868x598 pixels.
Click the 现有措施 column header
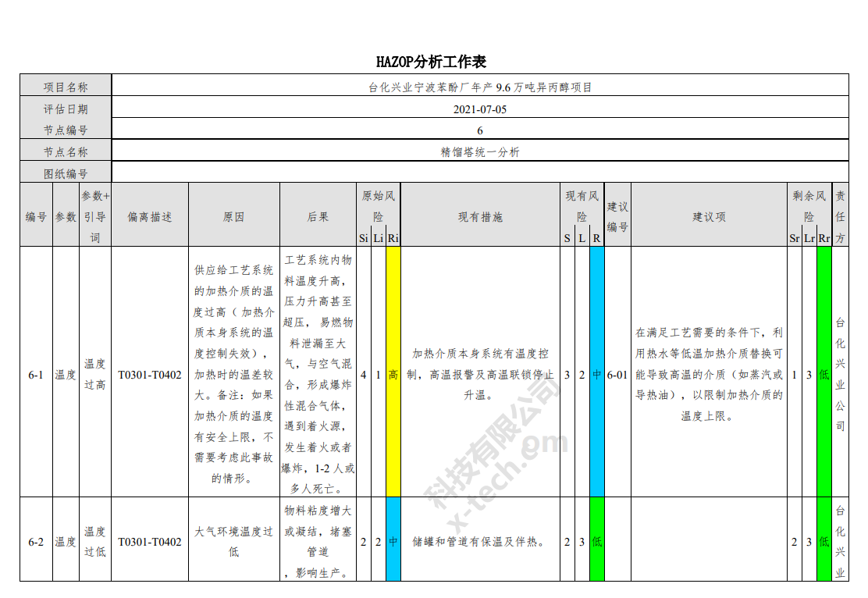pyautogui.click(x=481, y=215)
